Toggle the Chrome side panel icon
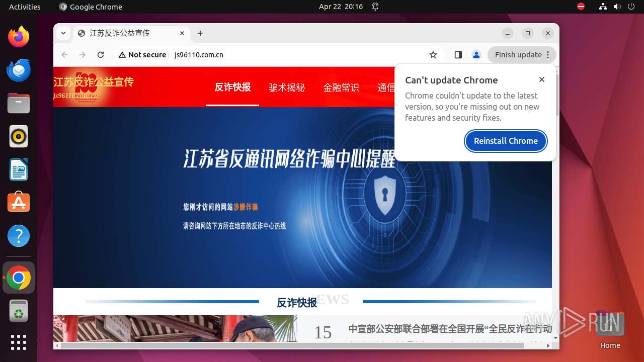 (x=458, y=55)
